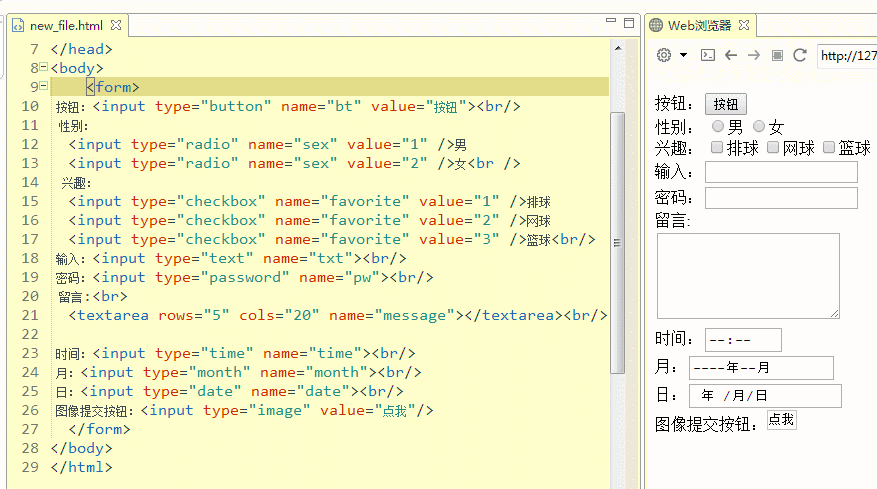Click type="date" on line 25
This screenshot has height=489, width=877.
[x=192, y=392]
